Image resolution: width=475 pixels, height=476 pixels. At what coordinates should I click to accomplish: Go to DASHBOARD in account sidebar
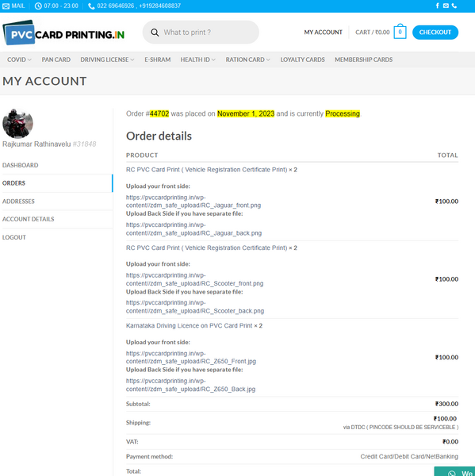tap(21, 165)
